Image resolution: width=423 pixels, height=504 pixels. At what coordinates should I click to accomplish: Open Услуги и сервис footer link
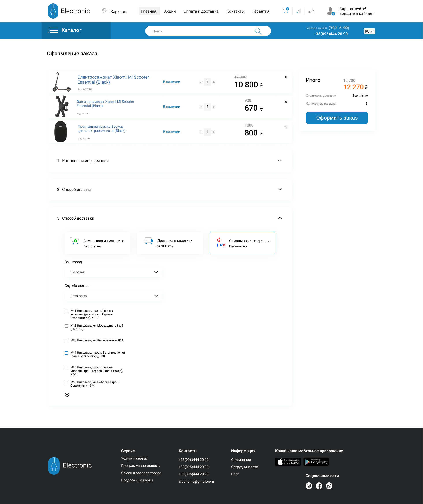pyautogui.click(x=134, y=458)
